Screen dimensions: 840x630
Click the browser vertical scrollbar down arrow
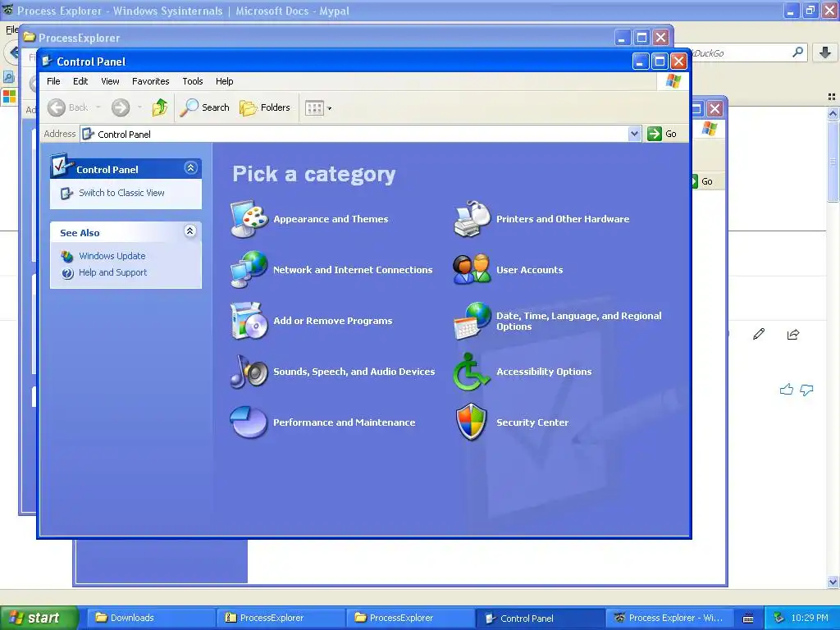[x=833, y=582]
